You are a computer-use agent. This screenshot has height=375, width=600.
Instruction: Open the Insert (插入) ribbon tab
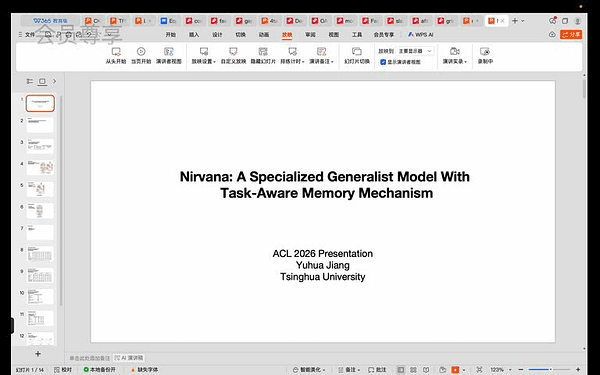pos(194,35)
